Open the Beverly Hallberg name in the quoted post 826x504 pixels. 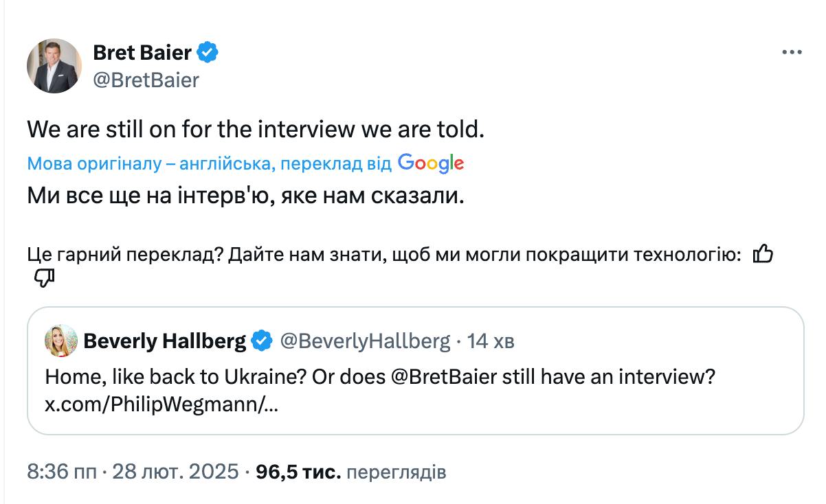[164, 341]
